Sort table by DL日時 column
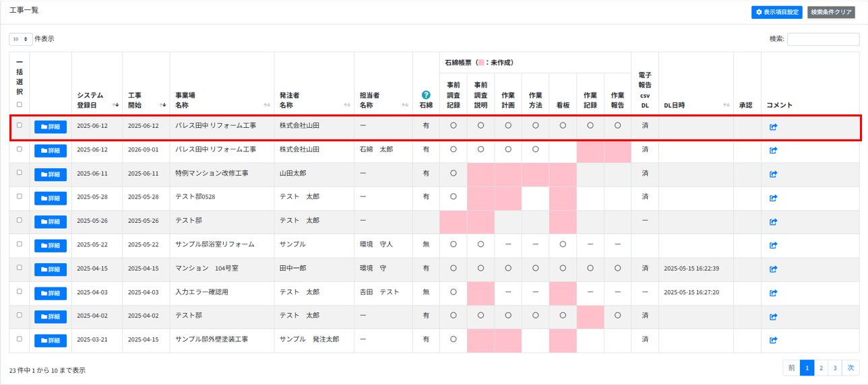This screenshot has height=385, width=868. tap(695, 105)
